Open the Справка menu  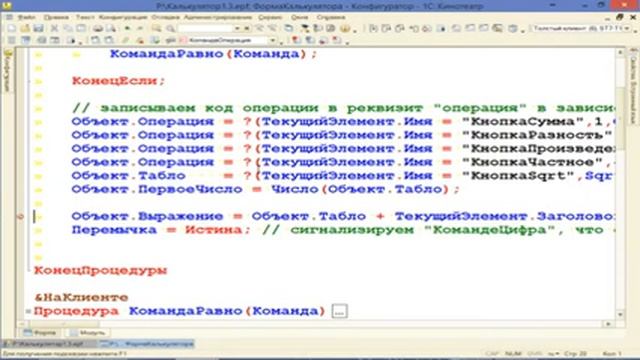pos(331,17)
